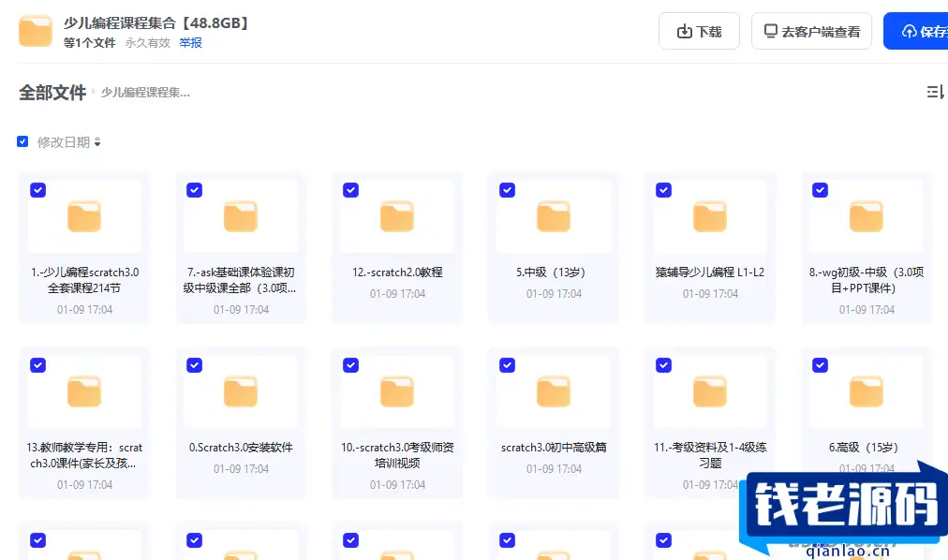The image size is (948, 560).
Task: Open the 0.Scratch3.0安装软件 folder icon
Action: [x=241, y=392]
